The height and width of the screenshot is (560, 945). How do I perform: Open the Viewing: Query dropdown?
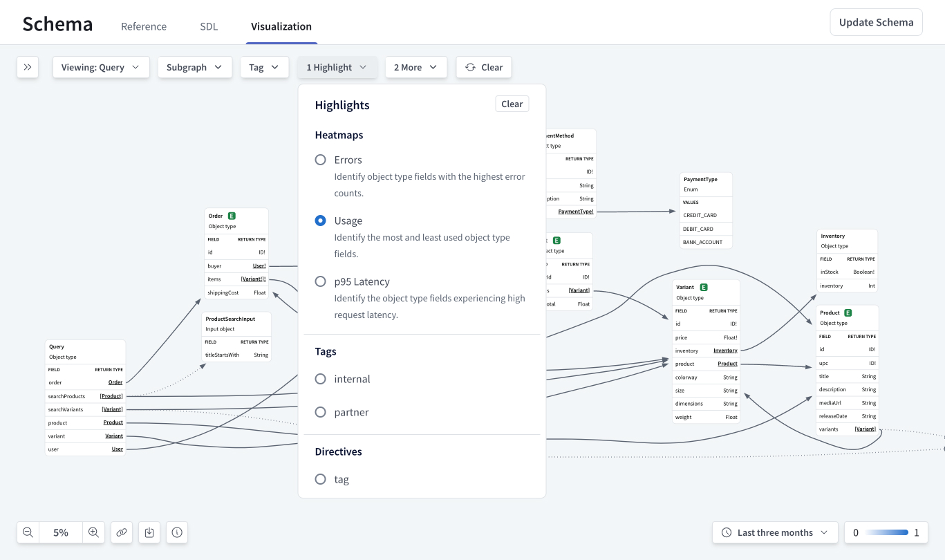(101, 67)
